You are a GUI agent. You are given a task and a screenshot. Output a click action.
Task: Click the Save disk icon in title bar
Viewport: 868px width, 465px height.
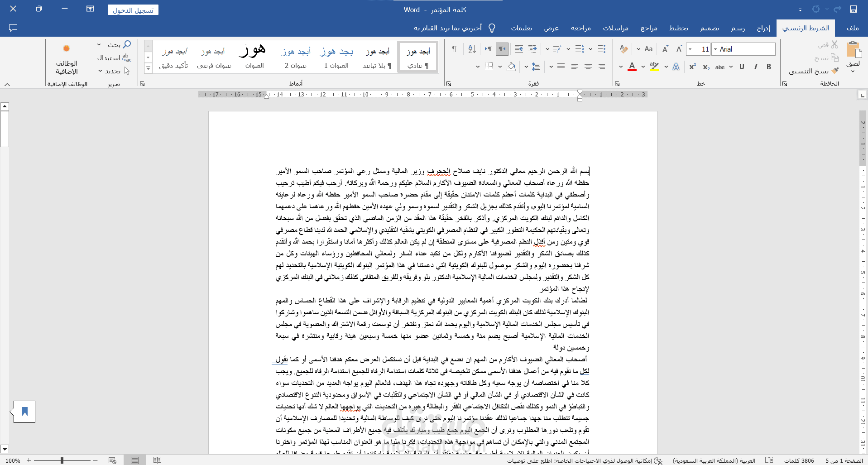pos(853,9)
